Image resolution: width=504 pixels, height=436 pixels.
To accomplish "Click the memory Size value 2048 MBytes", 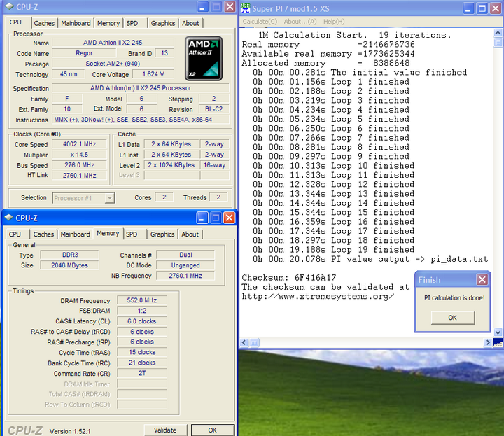I will [x=70, y=265].
